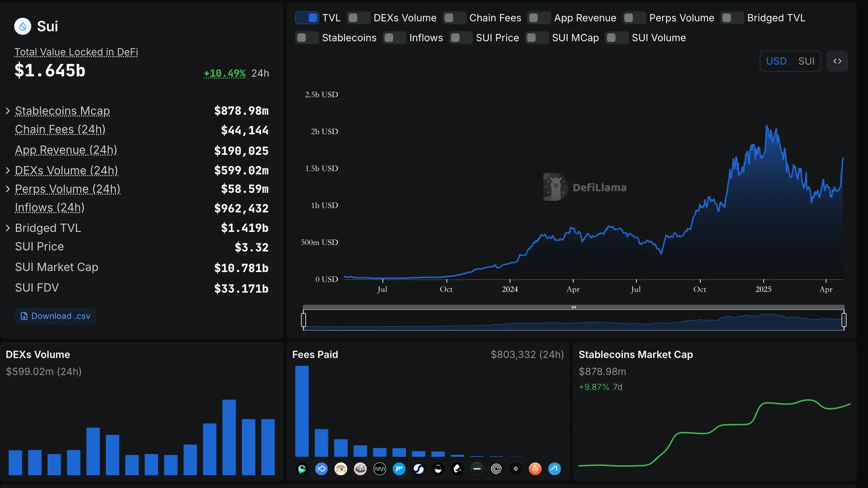868x488 pixels.
Task: Click the $1.419b Bridged TVL value
Action: pos(245,228)
